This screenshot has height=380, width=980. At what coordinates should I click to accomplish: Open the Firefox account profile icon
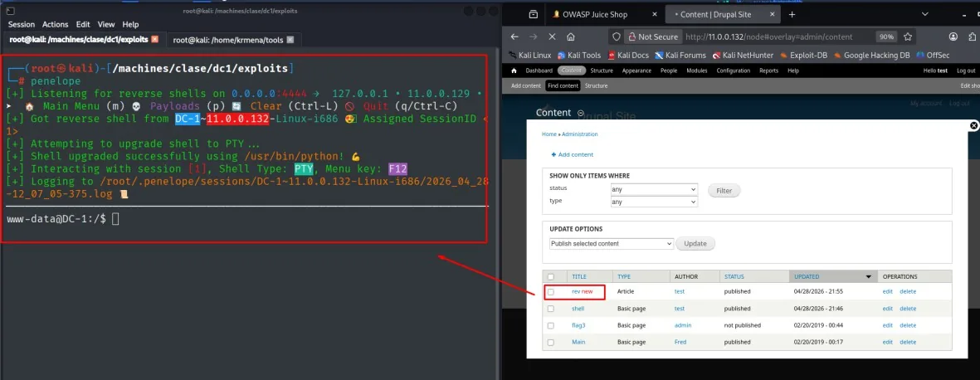click(x=953, y=37)
